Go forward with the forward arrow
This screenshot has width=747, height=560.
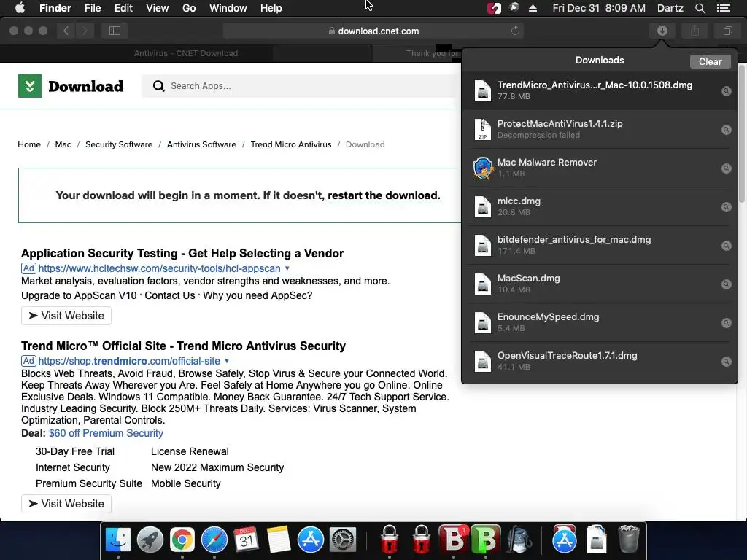[x=85, y=31]
